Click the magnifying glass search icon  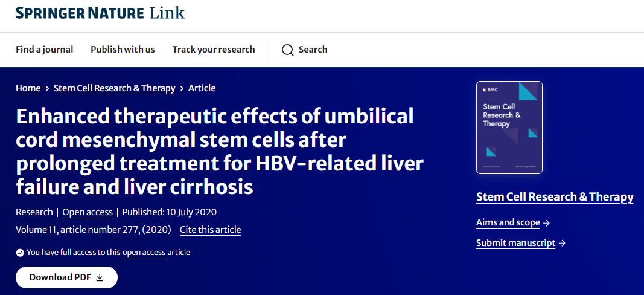pos(288,50)
